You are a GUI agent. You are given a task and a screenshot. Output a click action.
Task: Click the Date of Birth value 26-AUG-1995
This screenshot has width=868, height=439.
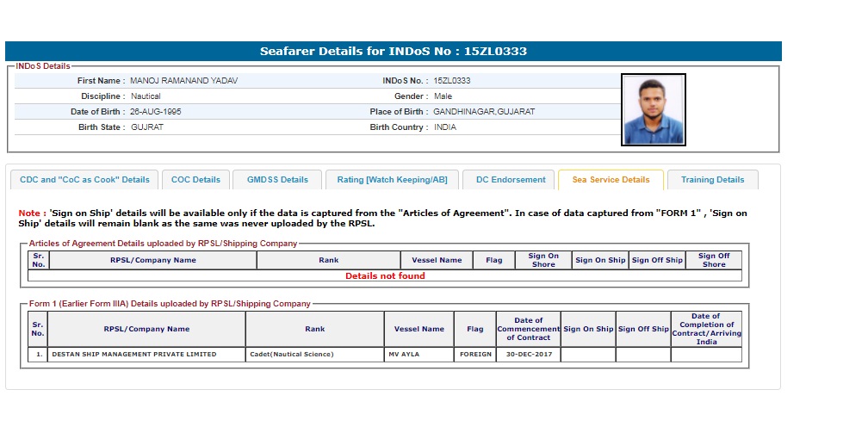[156, 112]
